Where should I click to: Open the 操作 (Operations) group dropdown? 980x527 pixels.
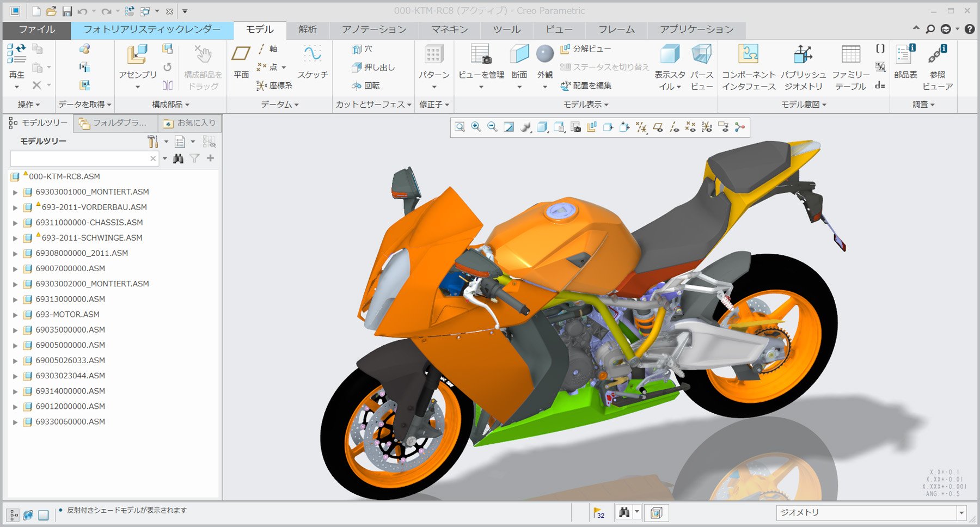point(28,105)
